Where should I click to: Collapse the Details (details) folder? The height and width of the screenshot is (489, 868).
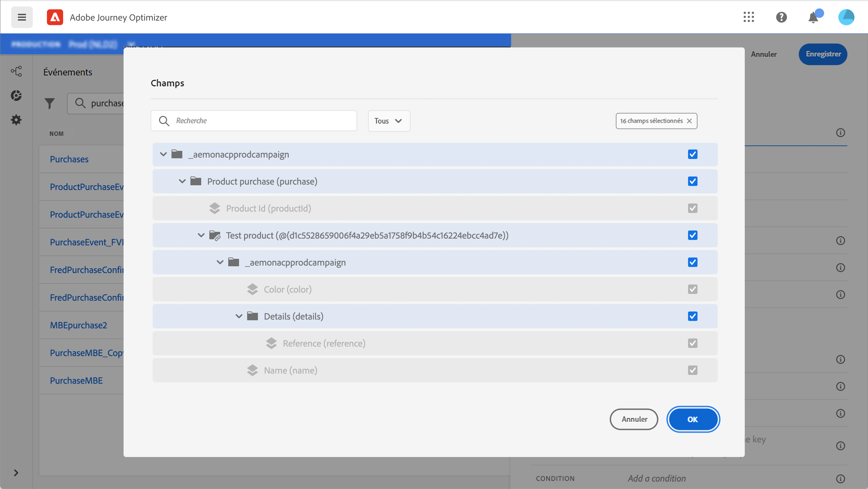point(239,316)
